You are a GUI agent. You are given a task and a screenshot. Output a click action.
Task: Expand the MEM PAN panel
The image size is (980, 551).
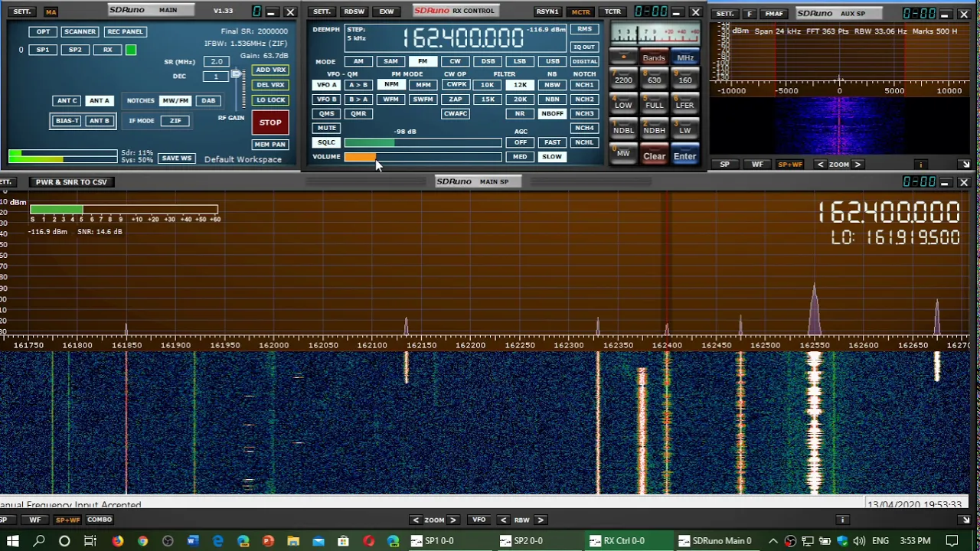(x=270, y=144)
